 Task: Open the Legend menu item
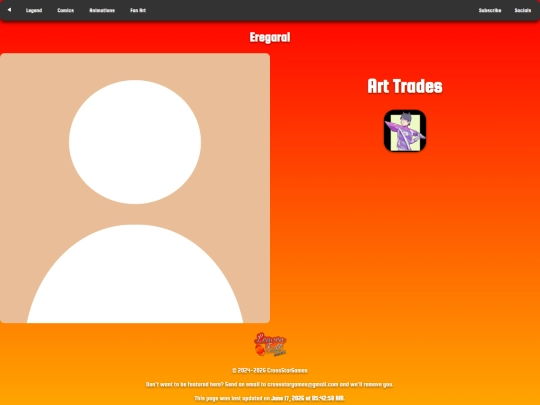[x=34, y=10]
